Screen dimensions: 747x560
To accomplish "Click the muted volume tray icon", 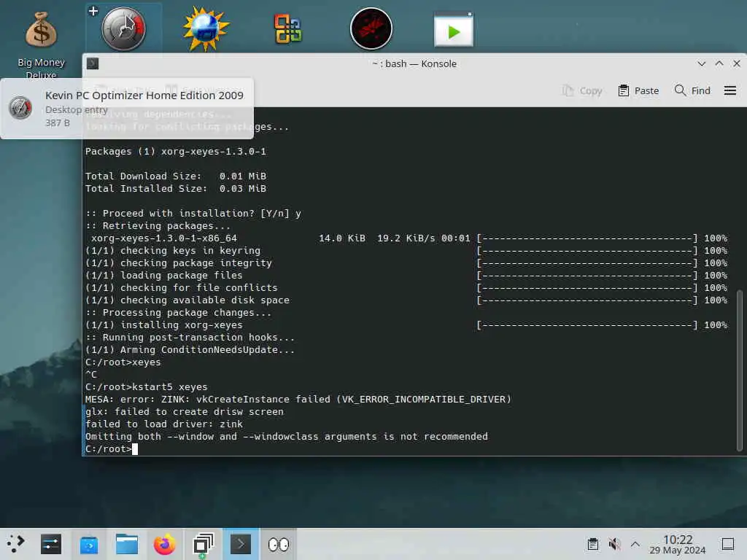I will [x=614, y=544].
